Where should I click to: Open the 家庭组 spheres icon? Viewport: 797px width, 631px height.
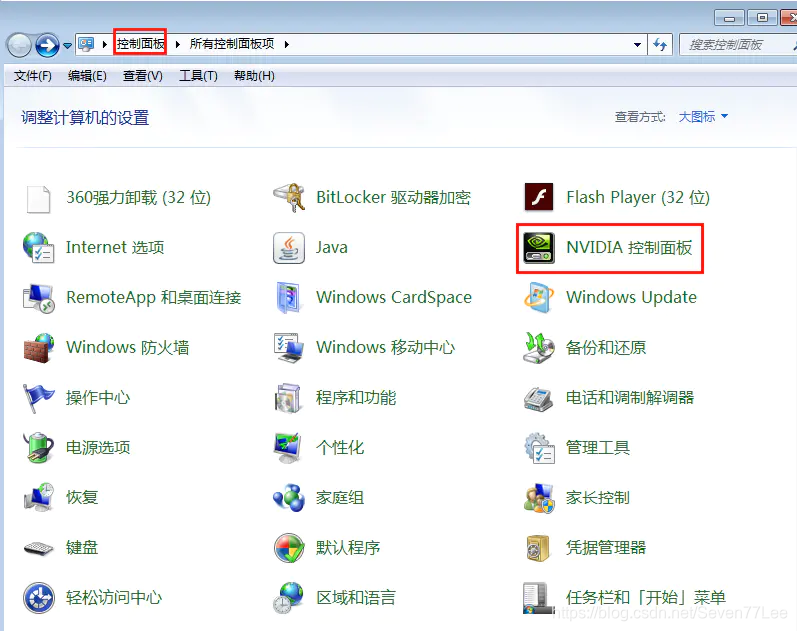point(289,498)
